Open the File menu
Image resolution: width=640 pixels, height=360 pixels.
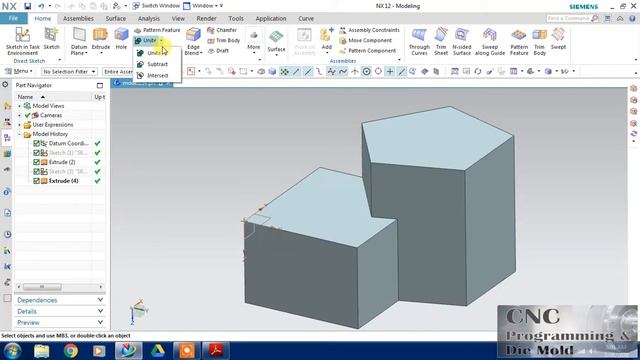[x=13, y=18]
